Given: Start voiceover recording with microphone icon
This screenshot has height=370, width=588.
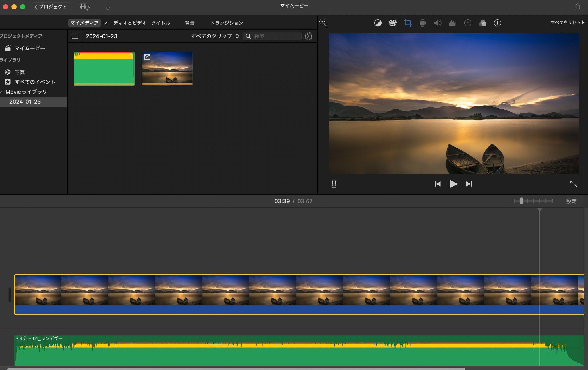Looking at the screenshot, I should coord(334,184).
